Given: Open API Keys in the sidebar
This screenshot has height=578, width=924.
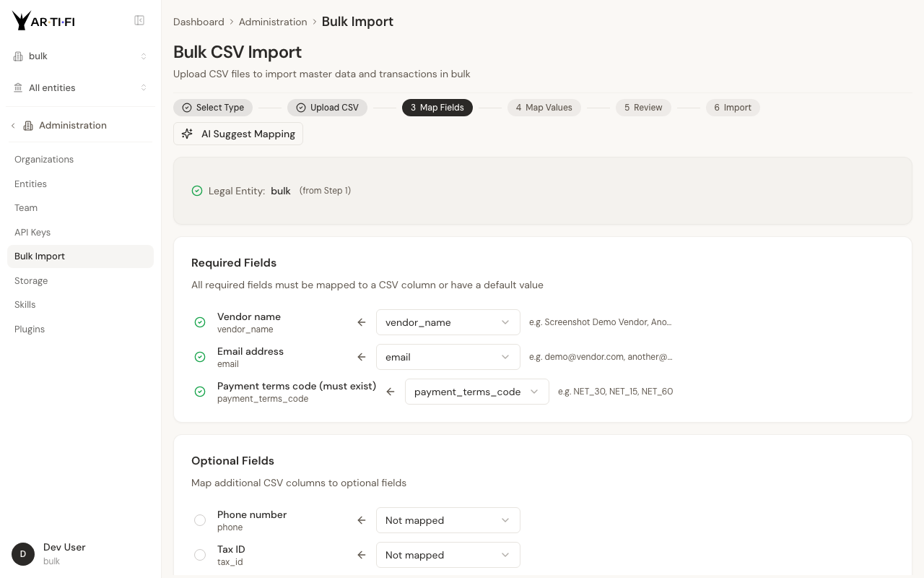Looking at the screenshot, I should pos(32,232).
